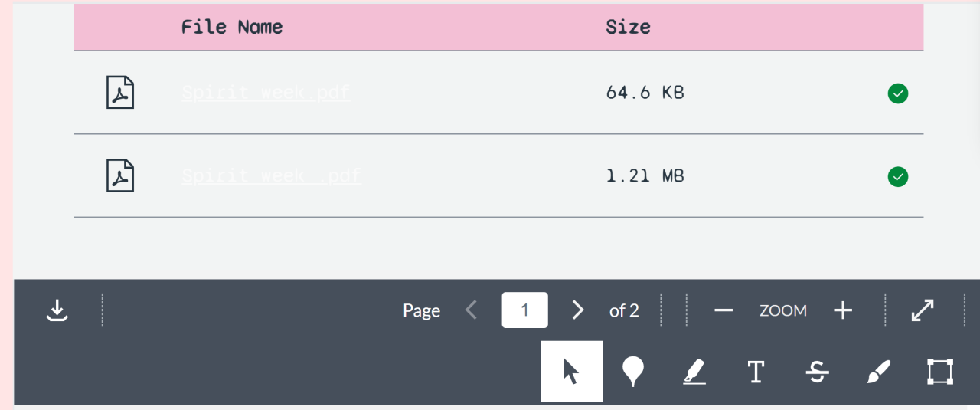Click the green checkmark beside the 1.21 MB file

pos(898,177)
